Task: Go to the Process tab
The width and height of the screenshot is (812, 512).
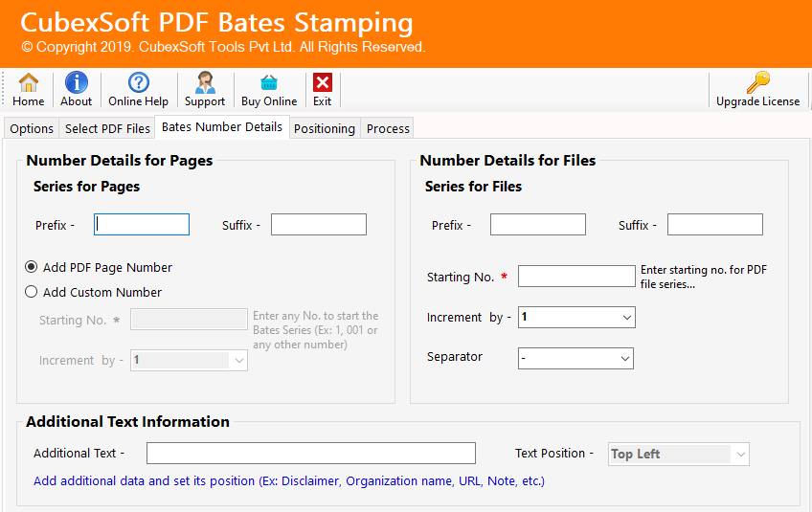Action: coord(388,129)
